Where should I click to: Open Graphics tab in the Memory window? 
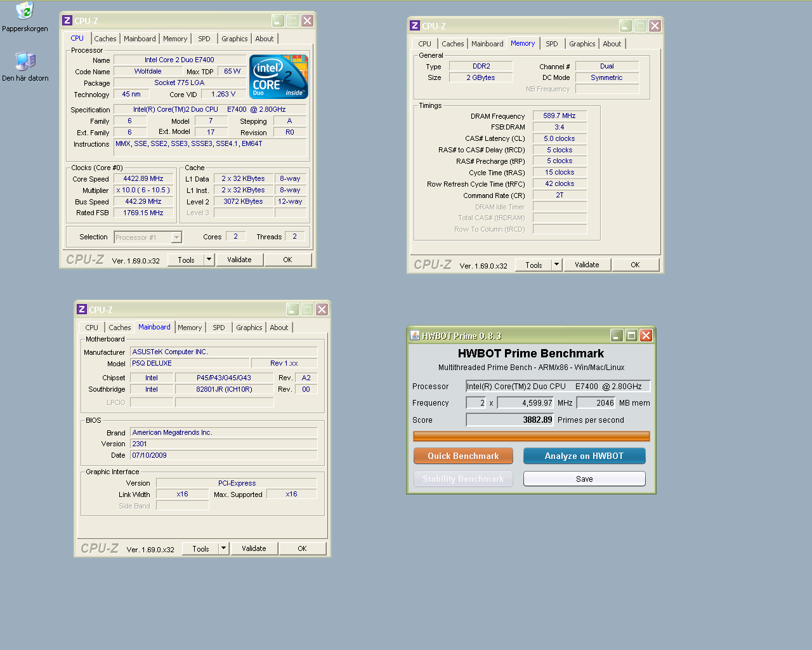coord(582,44)
